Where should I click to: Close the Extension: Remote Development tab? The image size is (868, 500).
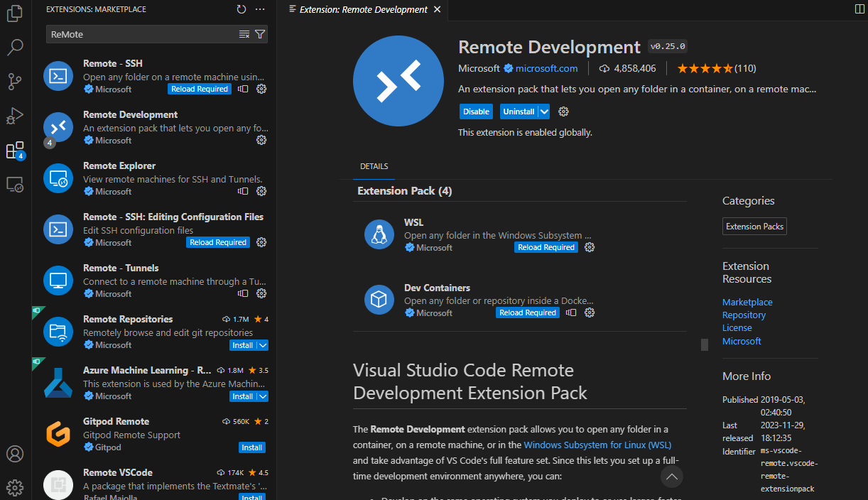point(437,9)
